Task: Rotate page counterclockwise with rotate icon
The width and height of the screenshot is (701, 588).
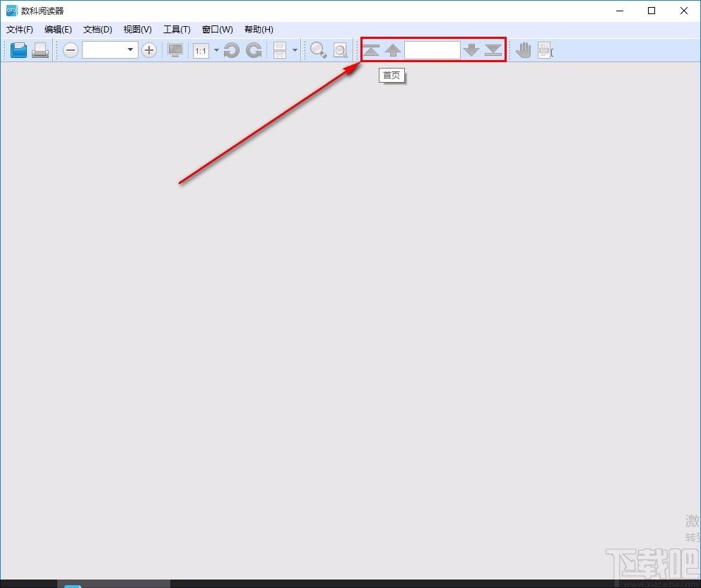Action: click(232, 50)
